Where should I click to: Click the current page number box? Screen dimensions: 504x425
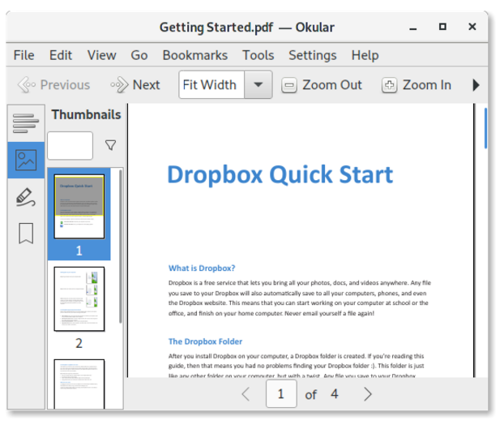tap(281, 394)
